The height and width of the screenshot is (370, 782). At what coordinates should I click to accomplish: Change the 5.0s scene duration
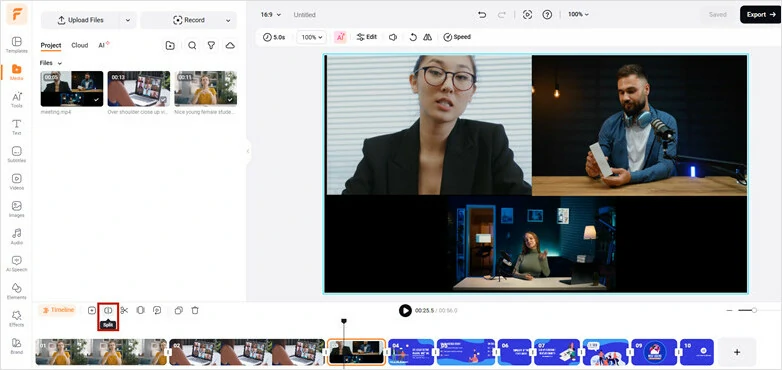pos(274,37)
